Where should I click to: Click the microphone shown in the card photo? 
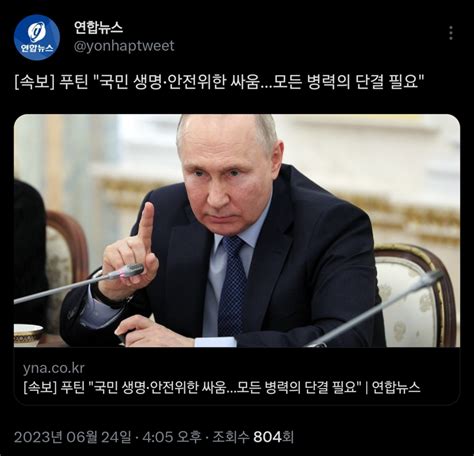point(127,271)
